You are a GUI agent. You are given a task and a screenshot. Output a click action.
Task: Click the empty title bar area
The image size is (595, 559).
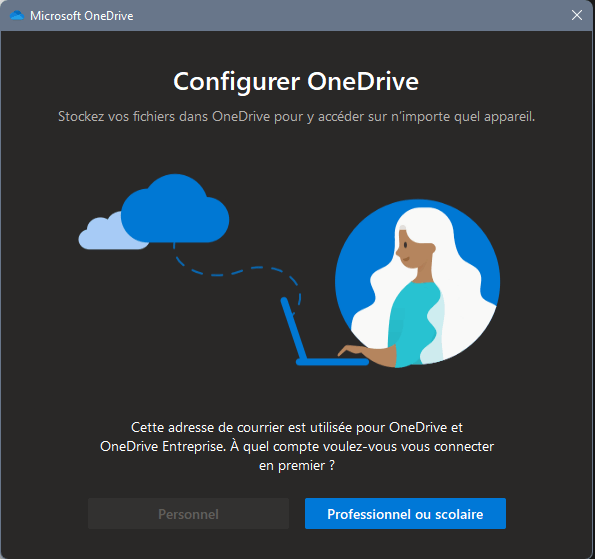point(349,16)
